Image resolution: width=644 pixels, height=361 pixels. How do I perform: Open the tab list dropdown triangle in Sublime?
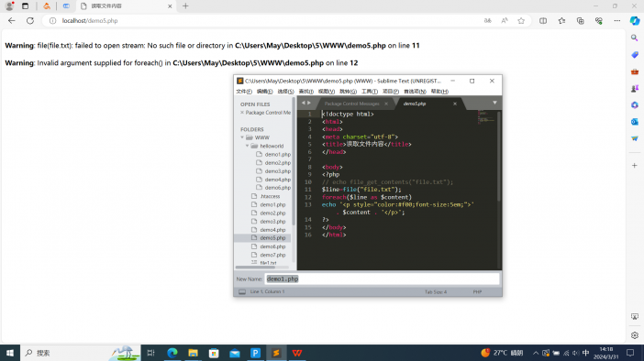click(x=494, y=103)
